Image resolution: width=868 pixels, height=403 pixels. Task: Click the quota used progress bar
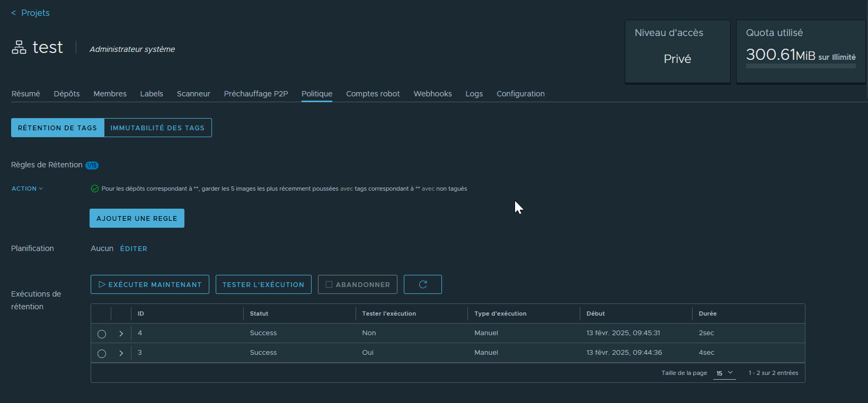pyautogui.click(x=800, y=66)
